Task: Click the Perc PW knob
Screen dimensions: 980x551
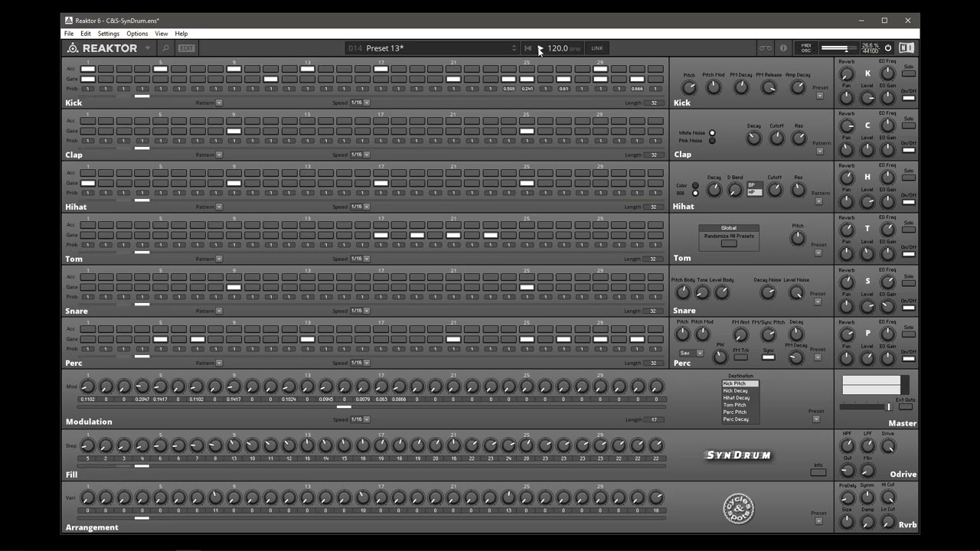Action: coord(720,356)
